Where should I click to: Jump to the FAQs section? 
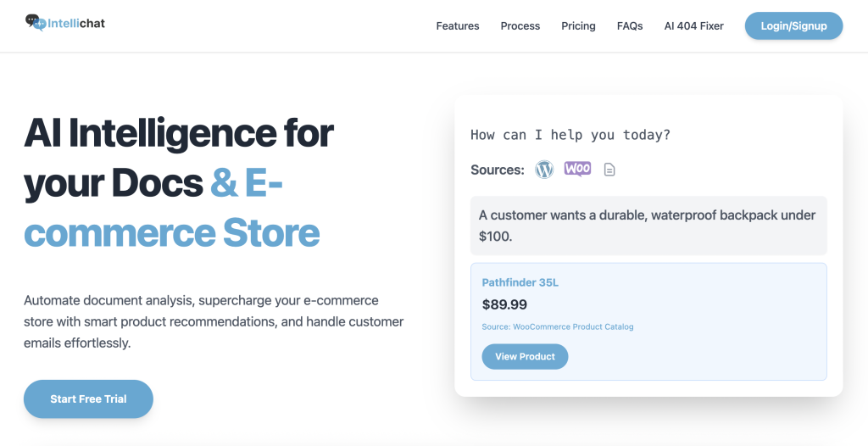630,26
